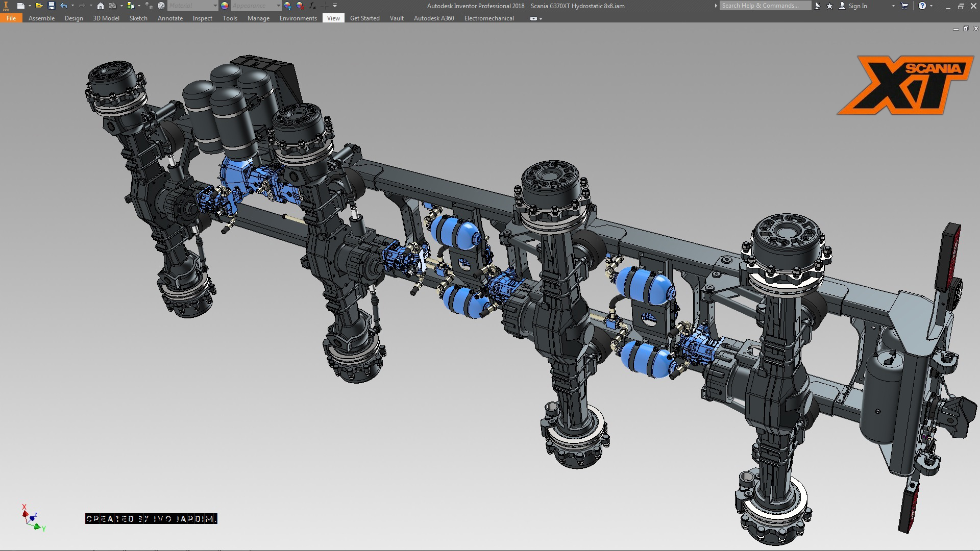Click the Search Help & Commands field

[764, 6]
